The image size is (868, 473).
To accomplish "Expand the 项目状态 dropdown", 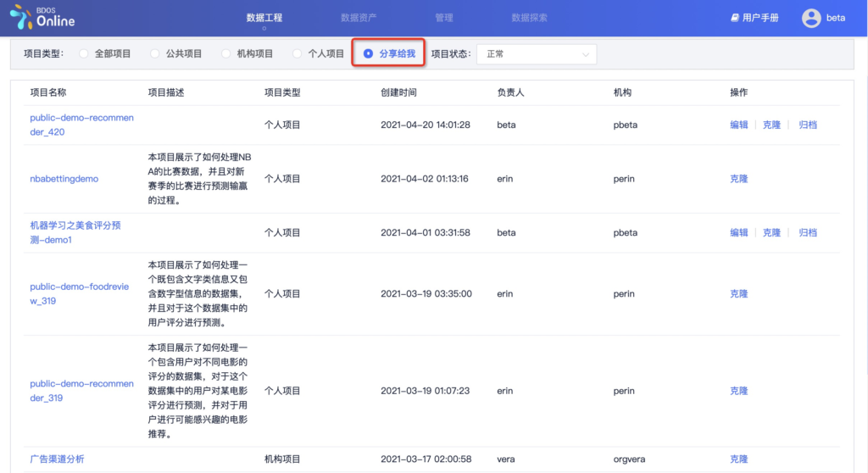I will pos(537,54).
